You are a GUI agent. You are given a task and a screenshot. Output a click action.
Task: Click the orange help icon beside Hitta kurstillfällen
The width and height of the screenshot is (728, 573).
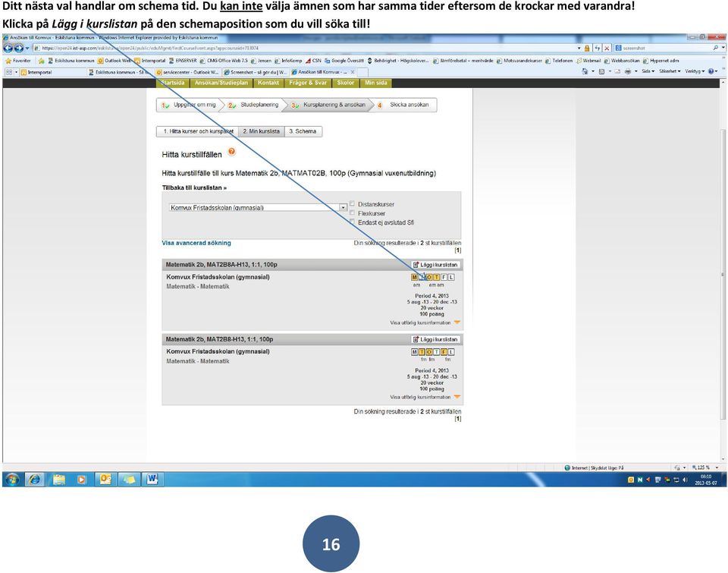click(x=231, y=152)
